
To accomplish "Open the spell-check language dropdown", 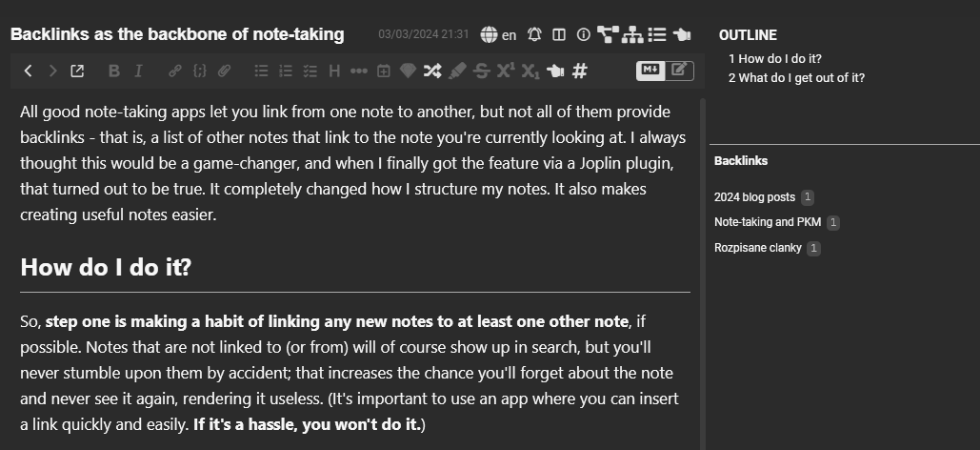I will [499, 35].
